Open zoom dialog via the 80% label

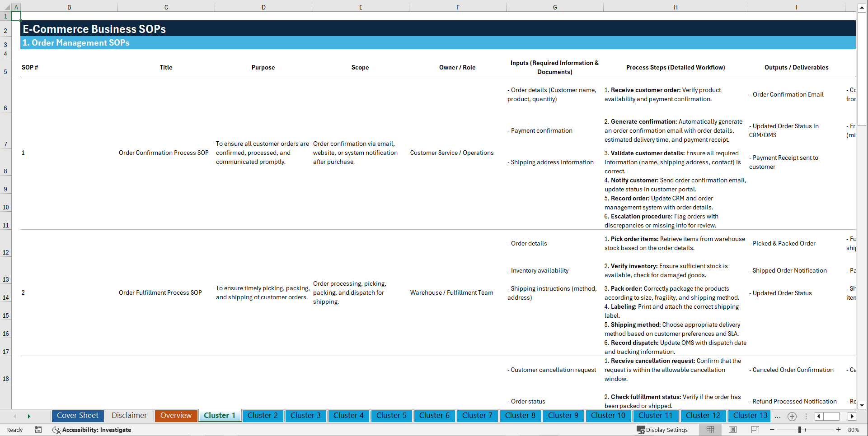[x=854, y=430]
